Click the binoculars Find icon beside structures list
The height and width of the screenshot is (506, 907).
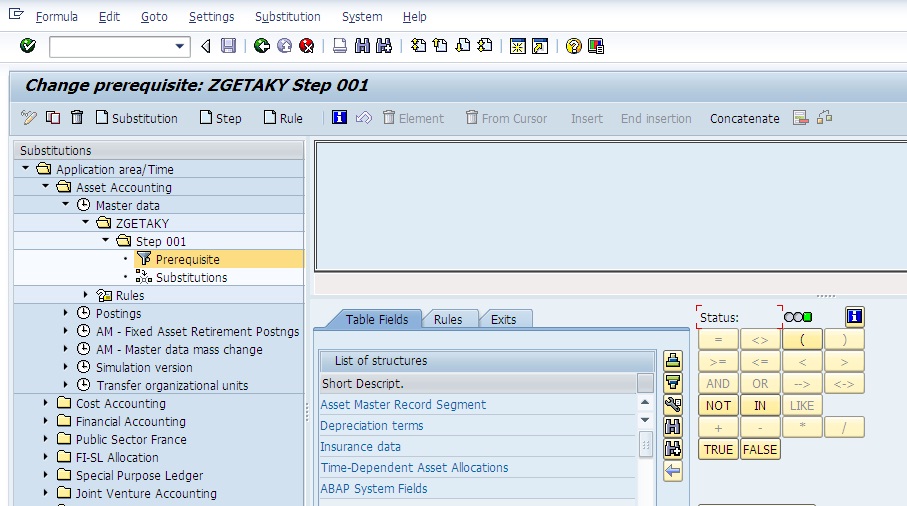[673, 427]
